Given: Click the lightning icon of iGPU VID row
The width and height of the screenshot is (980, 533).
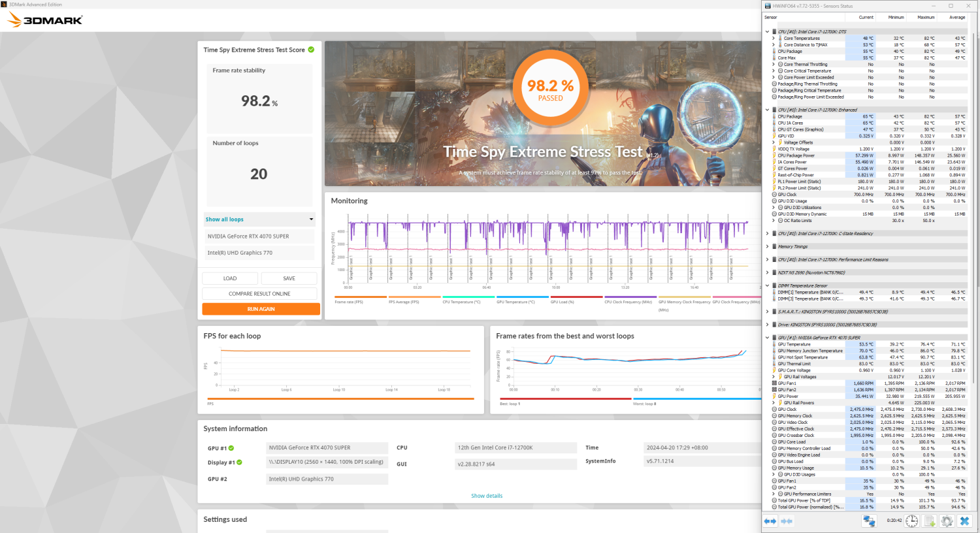Looking at the screenshot, I should pos(774,136).
